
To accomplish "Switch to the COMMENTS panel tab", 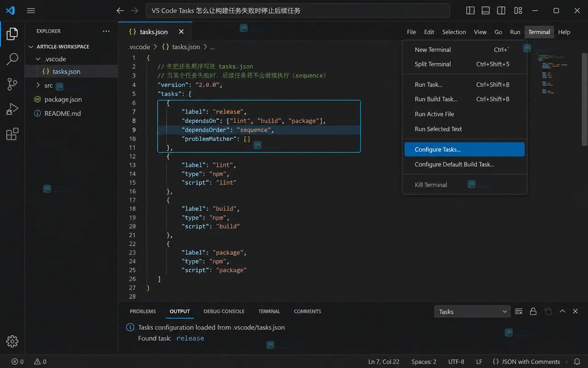I will [308, 311].
